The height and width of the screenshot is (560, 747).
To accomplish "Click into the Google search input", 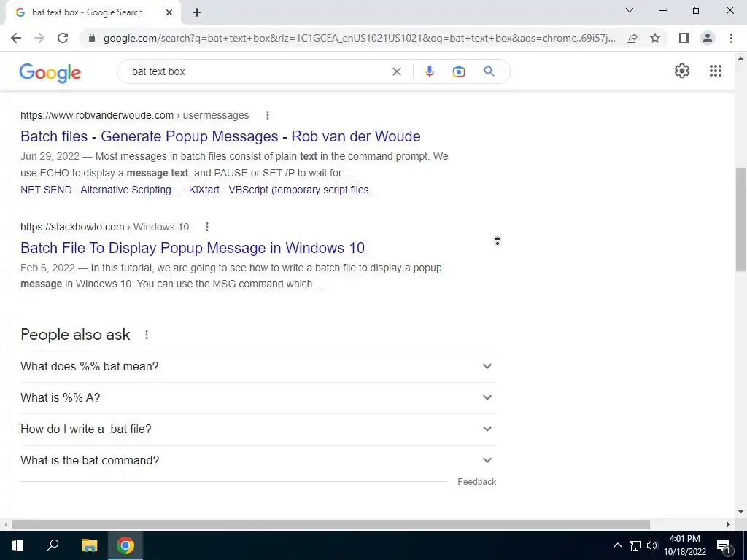I will pos(258,71).
